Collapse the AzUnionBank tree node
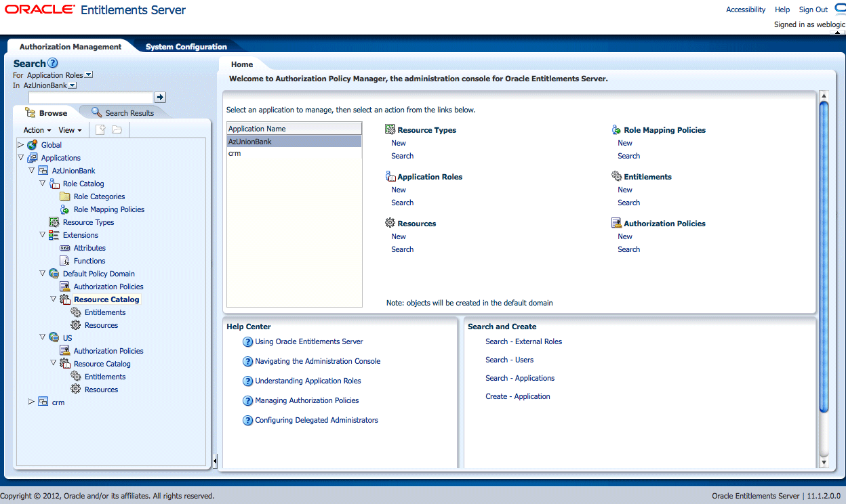Screen dimensions: 846x504 click(32, 171)
